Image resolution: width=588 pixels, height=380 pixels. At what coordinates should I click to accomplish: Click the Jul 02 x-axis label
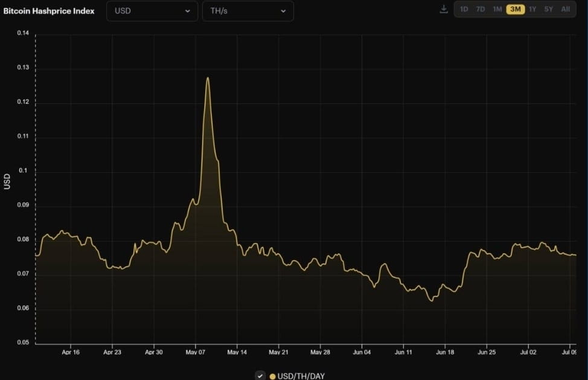[528, 352]
